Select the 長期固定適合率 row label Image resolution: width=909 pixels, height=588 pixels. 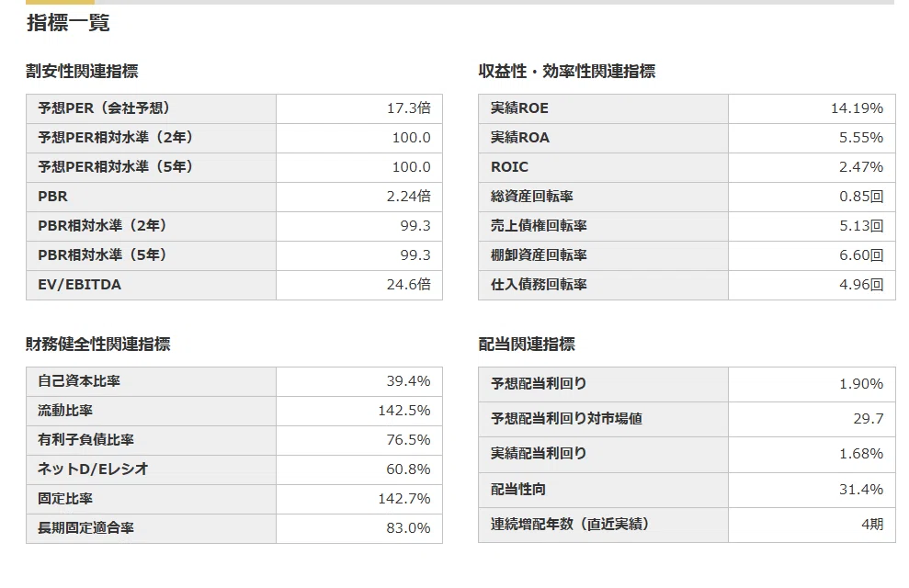85,527
